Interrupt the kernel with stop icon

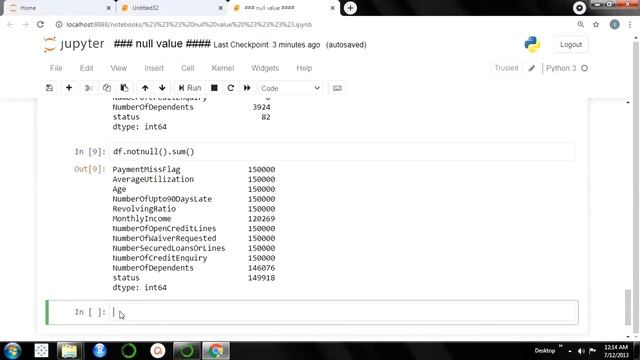click(x=214, y=88)
